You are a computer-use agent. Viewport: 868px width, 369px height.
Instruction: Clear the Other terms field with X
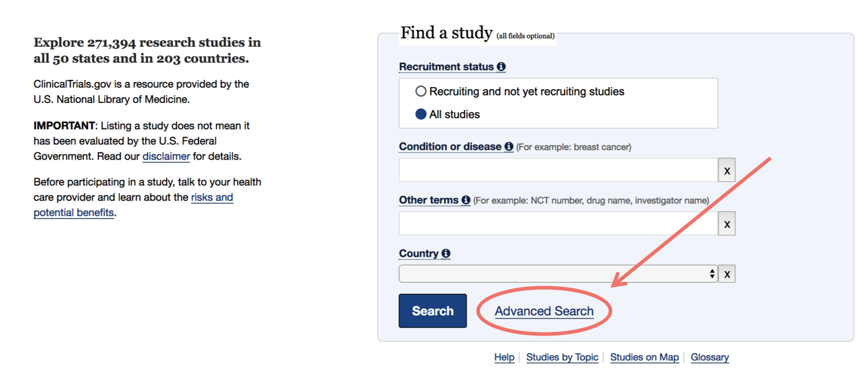coord(727,223)
